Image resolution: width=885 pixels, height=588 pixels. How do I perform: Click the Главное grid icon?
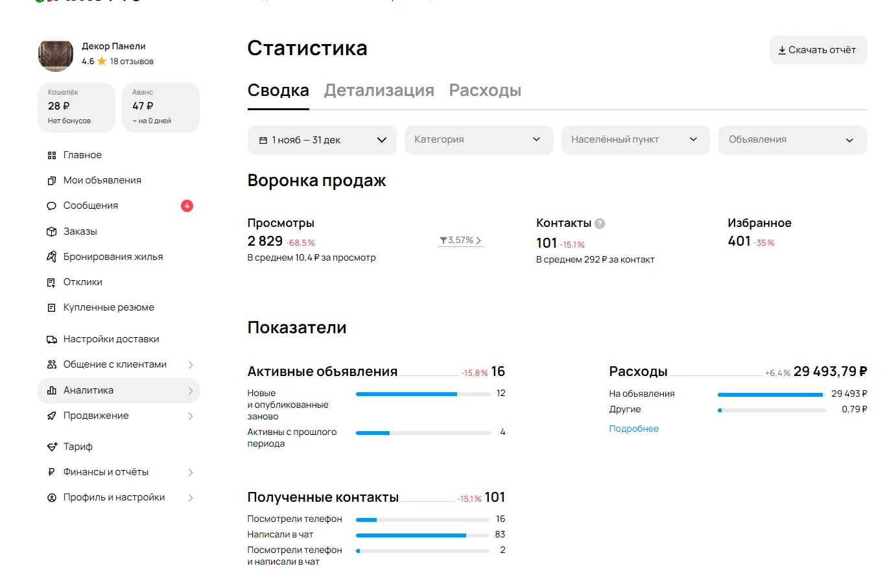coord(52,155)
